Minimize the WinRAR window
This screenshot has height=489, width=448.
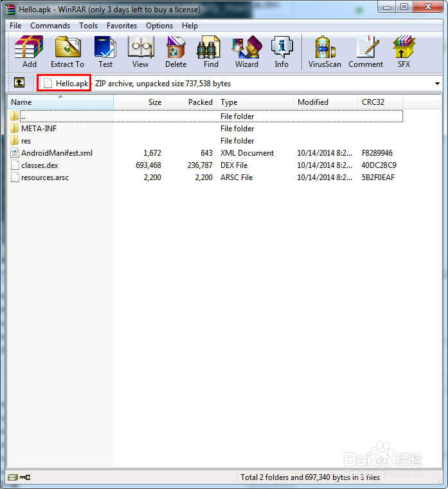(387, 7)
